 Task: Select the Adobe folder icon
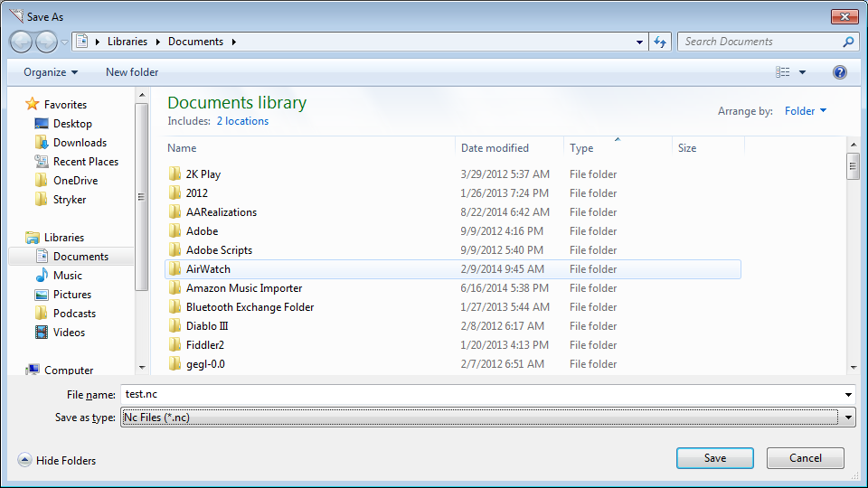tap(175, 231)
